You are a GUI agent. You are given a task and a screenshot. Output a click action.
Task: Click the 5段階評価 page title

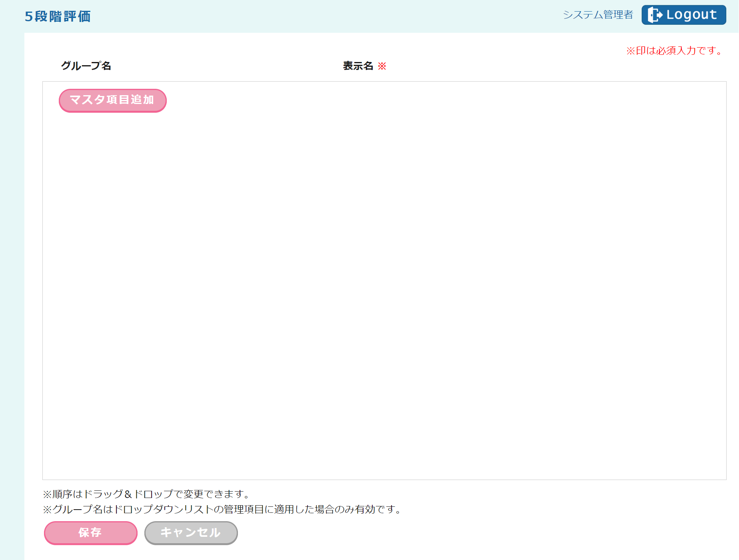pos(58,16)
